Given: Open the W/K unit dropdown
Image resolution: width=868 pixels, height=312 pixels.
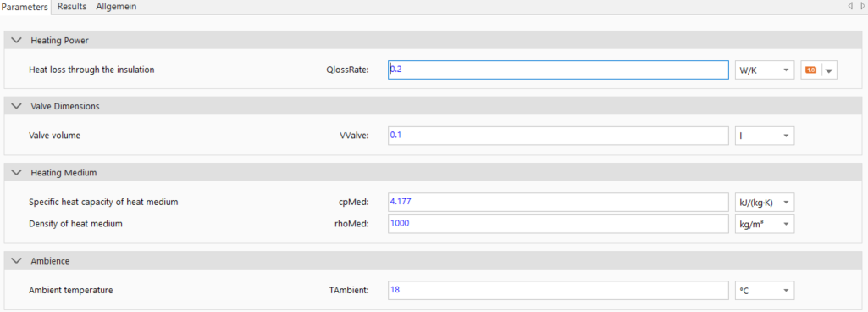Looking at the screenshot, I should click(765, 70).
